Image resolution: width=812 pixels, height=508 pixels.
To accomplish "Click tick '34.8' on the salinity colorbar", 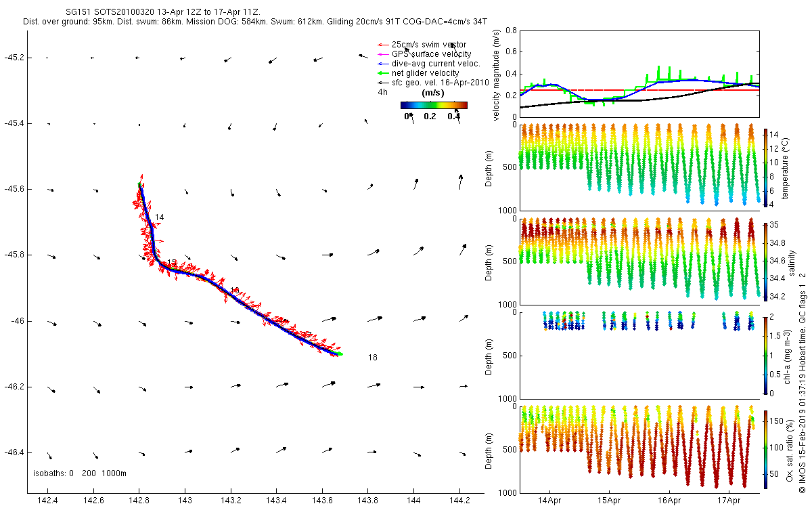I will click(778, 242).
